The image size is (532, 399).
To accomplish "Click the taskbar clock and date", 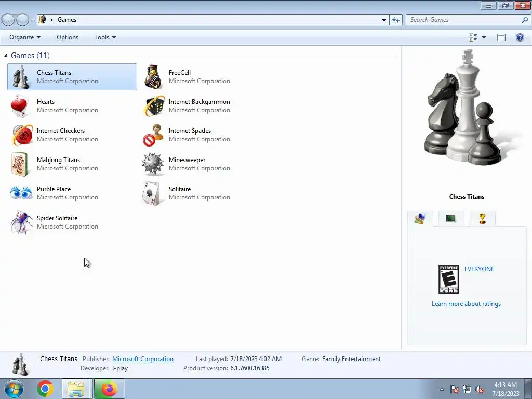I will [506, 389].
